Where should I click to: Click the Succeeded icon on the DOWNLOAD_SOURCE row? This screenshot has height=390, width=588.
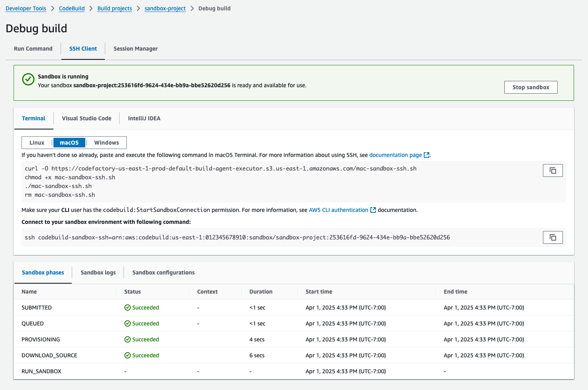point(127,355)
